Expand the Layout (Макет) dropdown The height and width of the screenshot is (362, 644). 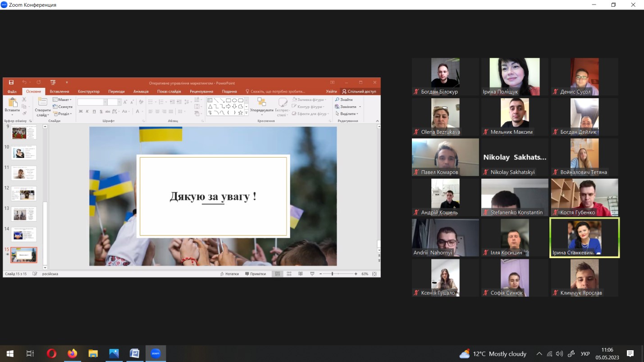coord(62,100)
